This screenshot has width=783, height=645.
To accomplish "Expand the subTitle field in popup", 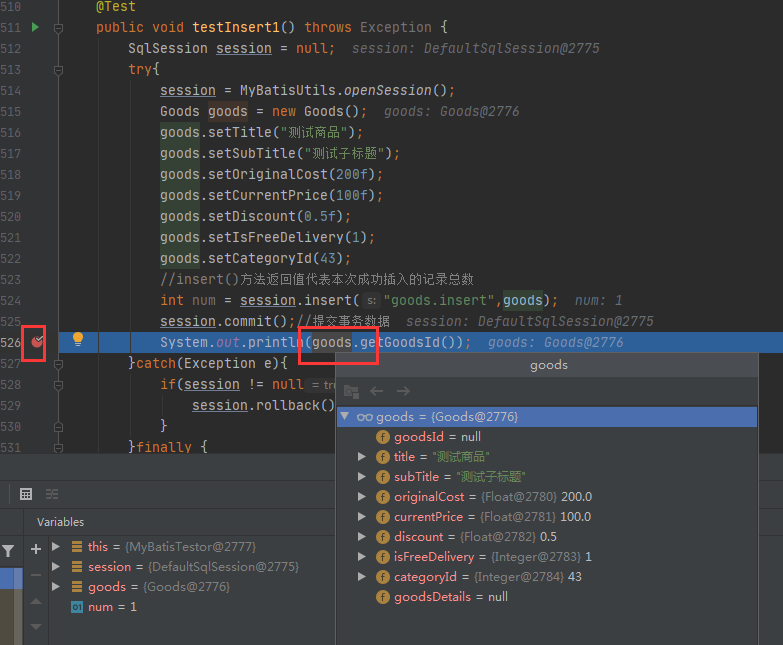I will [x=362, y=477].
